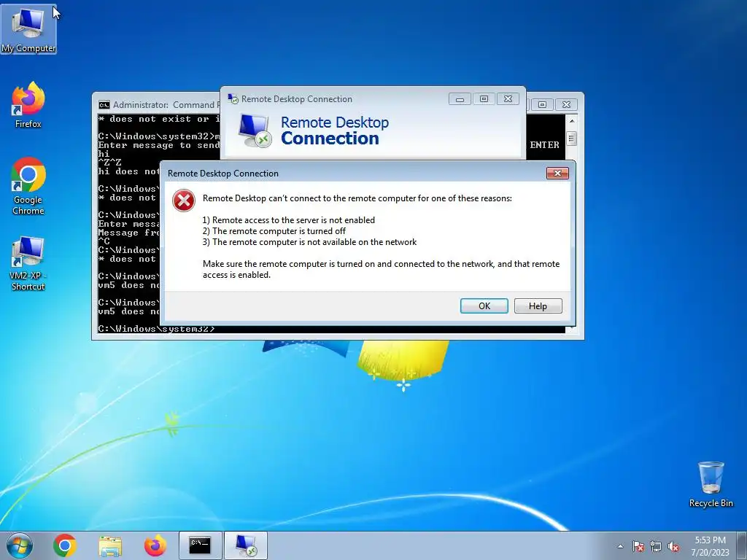
Task: Select the Google Chrome desktop shortcut
Action: [28, 186]
